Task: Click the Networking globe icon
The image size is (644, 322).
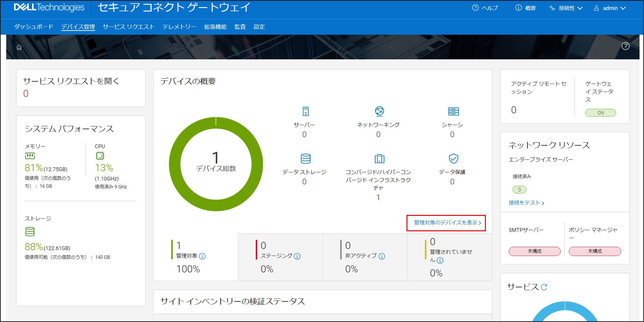Action: pyautogui.click(x=379, y=111)
